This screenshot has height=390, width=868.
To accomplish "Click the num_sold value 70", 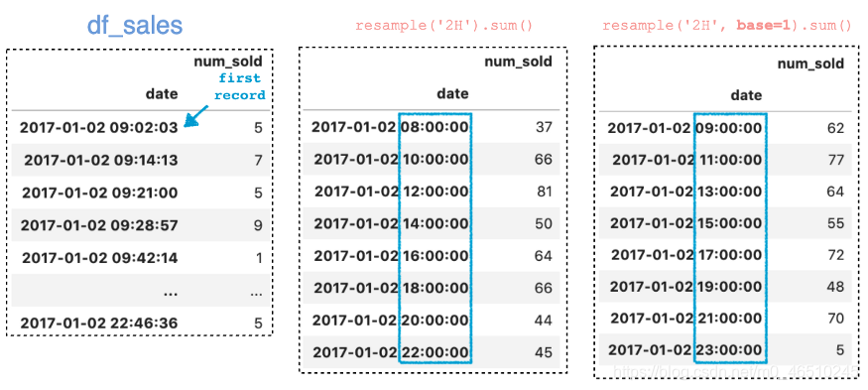I will tap(836, 319).
